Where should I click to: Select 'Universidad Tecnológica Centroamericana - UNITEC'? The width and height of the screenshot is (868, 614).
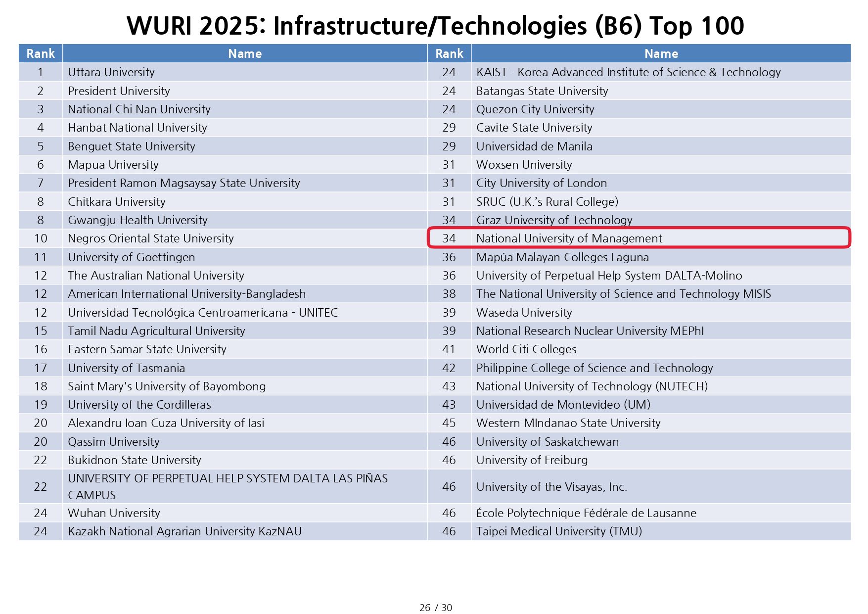[203, 313]
